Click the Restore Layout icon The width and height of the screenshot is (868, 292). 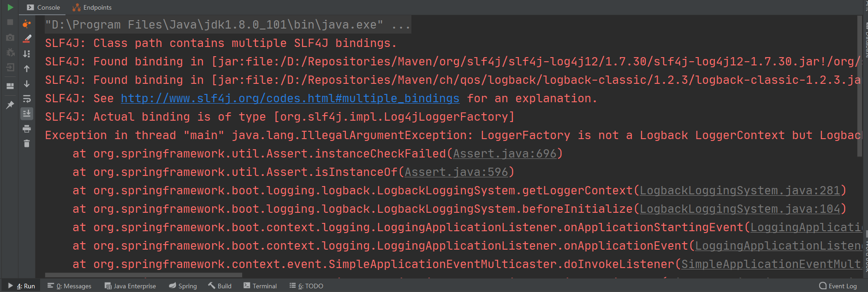(x=10, y=86)
